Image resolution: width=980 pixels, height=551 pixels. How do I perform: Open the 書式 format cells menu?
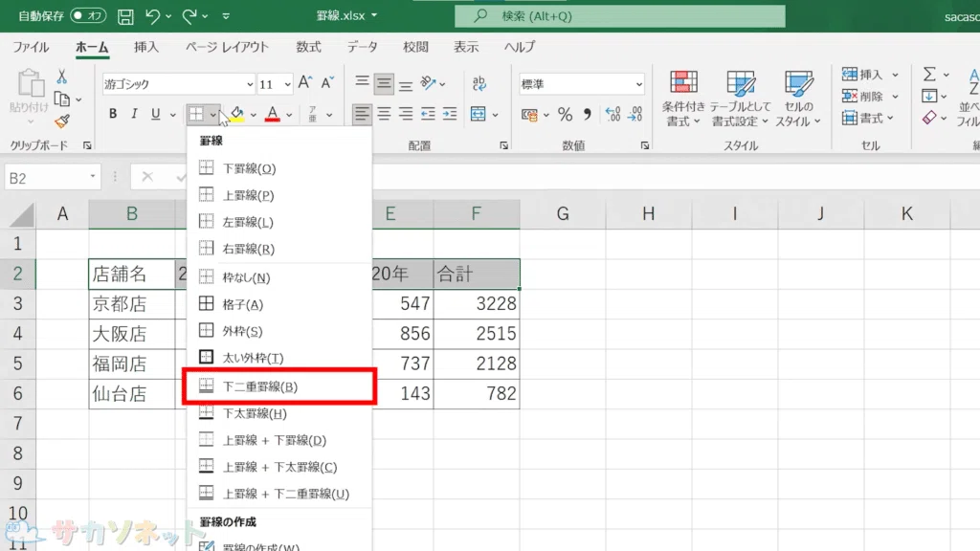(x=867, y=118)
